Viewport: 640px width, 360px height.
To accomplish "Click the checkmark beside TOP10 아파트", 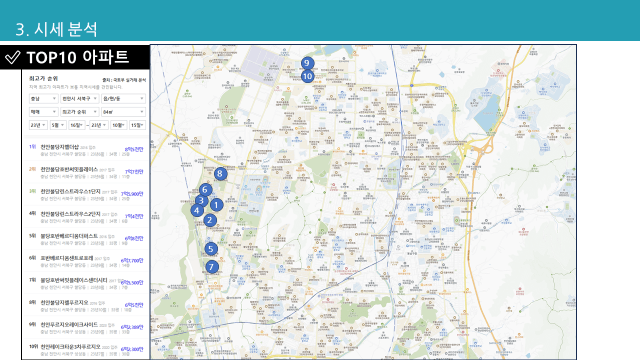I will [x=13, y=58].
